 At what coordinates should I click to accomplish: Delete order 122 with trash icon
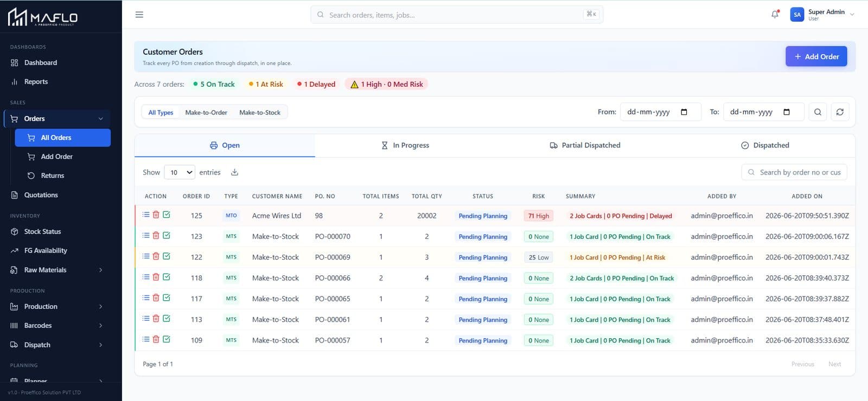[156, 256]
